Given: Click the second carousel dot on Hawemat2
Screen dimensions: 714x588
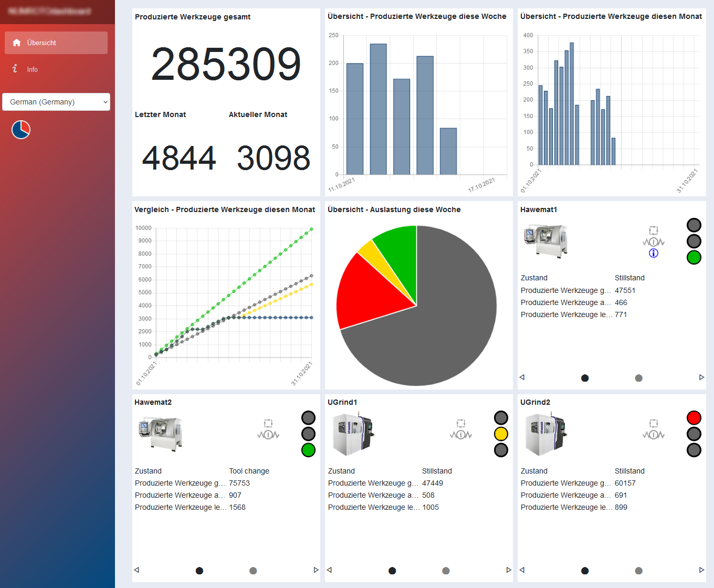Looking at the screenshot, I should [x=253, y=570].
